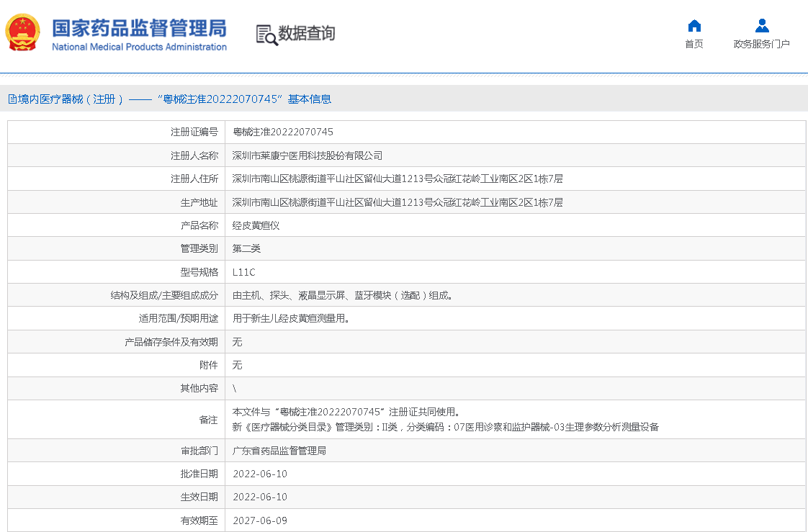Click the address in the 生产地址 row

pyautogui.click(x=398, y=202)
